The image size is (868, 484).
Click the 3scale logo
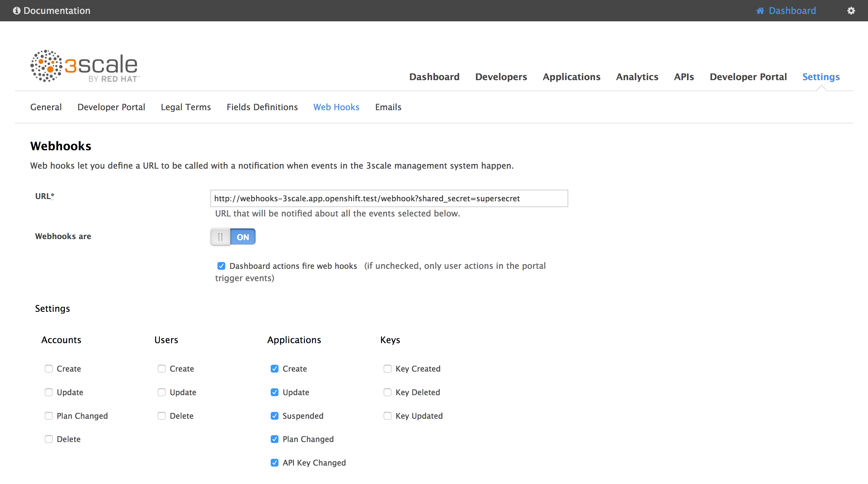[x=84, y=66]
